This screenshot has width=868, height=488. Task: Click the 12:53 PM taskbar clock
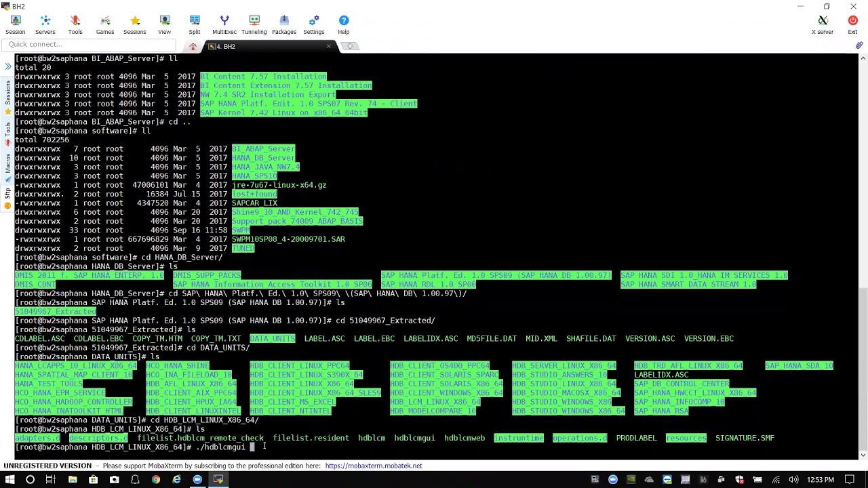click(x=821, y=480)
